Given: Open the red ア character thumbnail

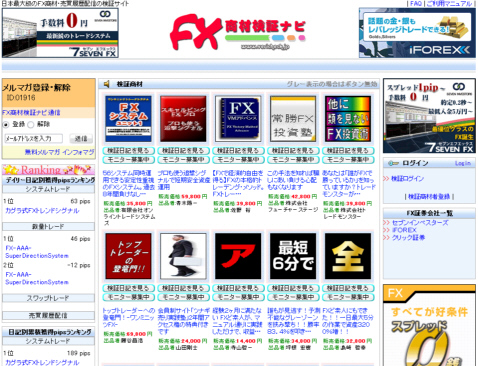Looking at the screenshot, I should 238,256.
